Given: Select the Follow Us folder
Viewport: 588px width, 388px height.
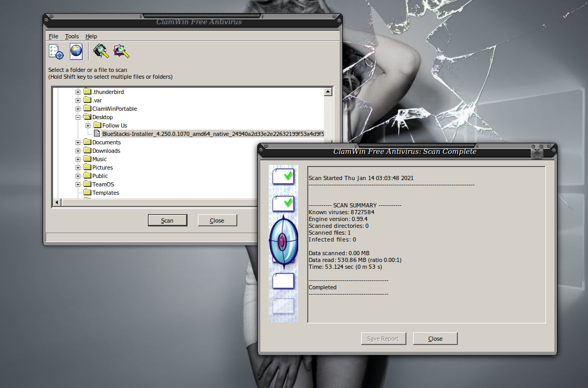Looking at the screenshot, I should tap(114, 125).
